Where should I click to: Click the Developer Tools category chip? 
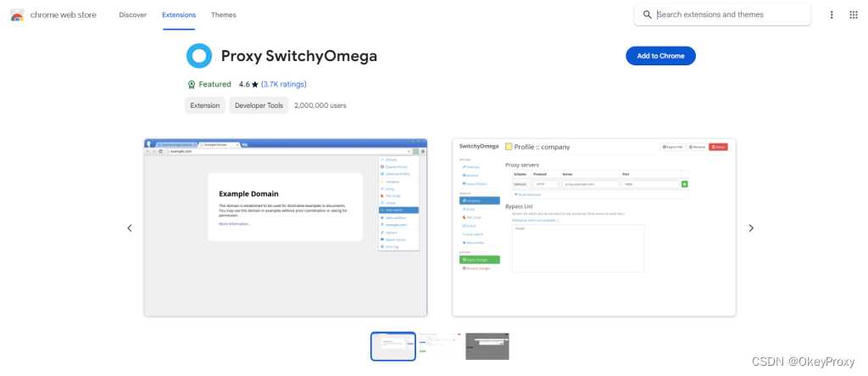pyautogui.click(x=259, y=105)
